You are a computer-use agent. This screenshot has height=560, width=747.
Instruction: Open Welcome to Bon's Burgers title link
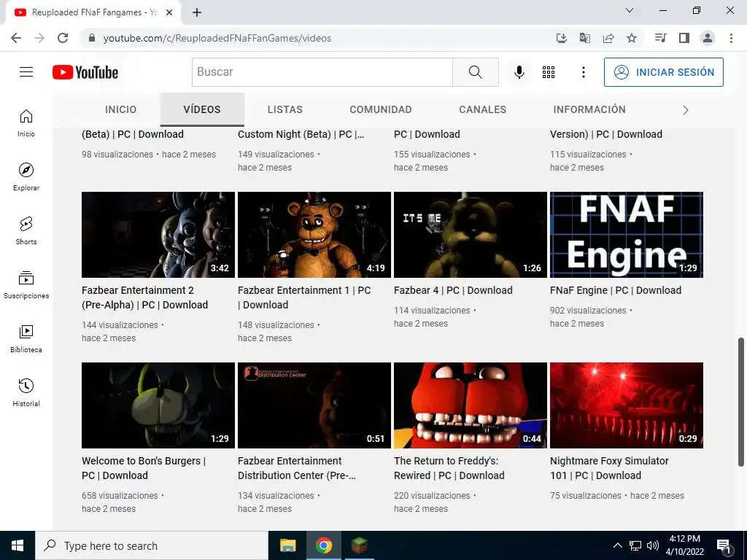[144, 468]
